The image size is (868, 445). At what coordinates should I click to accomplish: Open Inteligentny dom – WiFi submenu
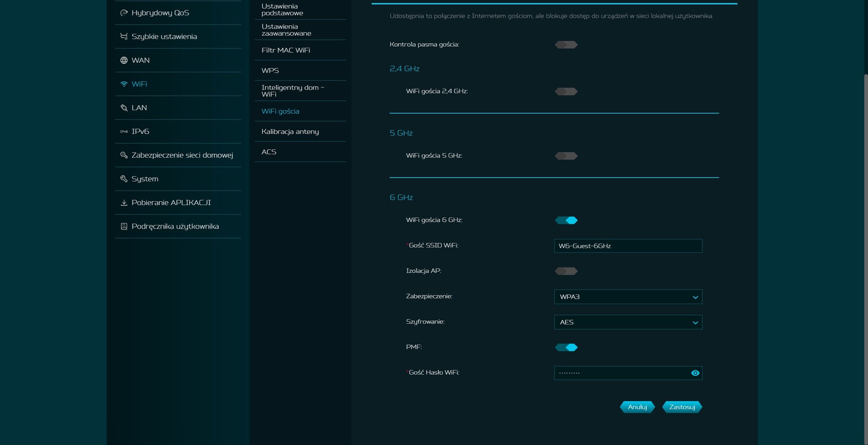tap(300, 91)
